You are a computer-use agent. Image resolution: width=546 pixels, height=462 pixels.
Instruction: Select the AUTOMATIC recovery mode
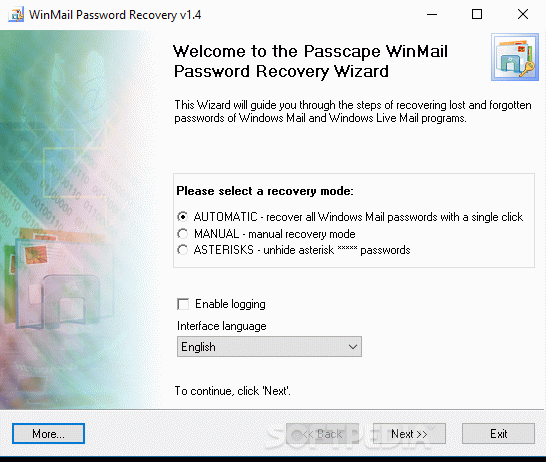pyautogui.click(x=182, y=217)
